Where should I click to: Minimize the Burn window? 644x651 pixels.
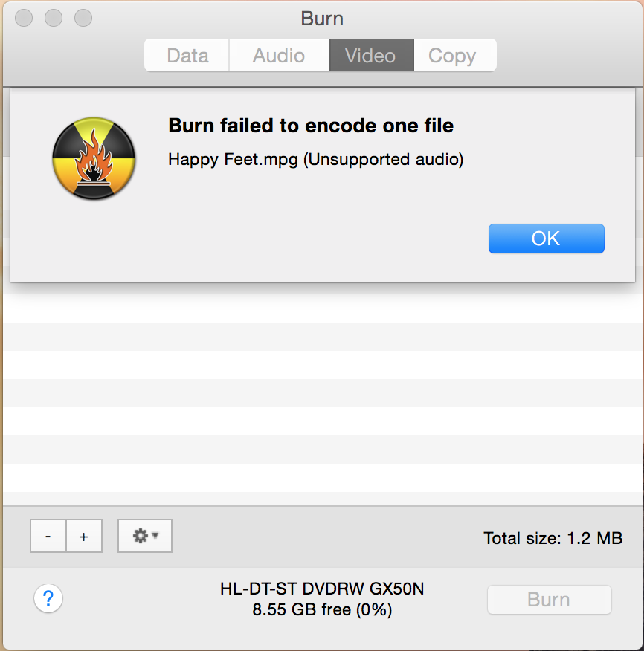pos(54,18)
